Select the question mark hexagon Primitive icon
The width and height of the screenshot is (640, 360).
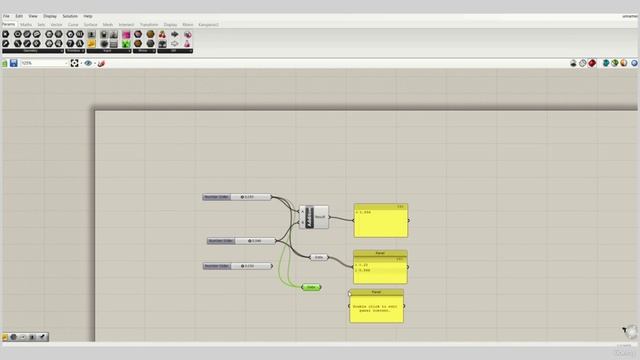point(70,44)
